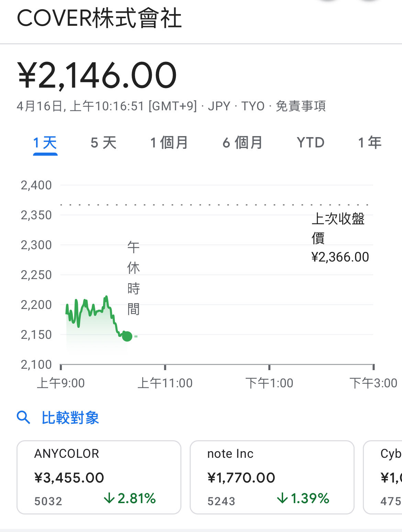Click the green current-price dot on chart
Image resolution: width=402 pixels, height=532 pixels.
[x=127, y=336]
